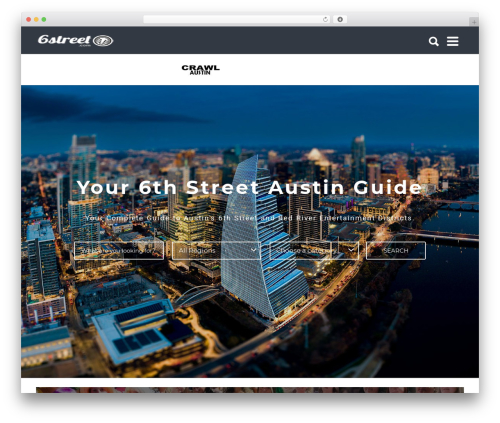The width and height of the screenshot is (500, 423).
Task: Click the SEARCH button
Action: tap(396, 250)
